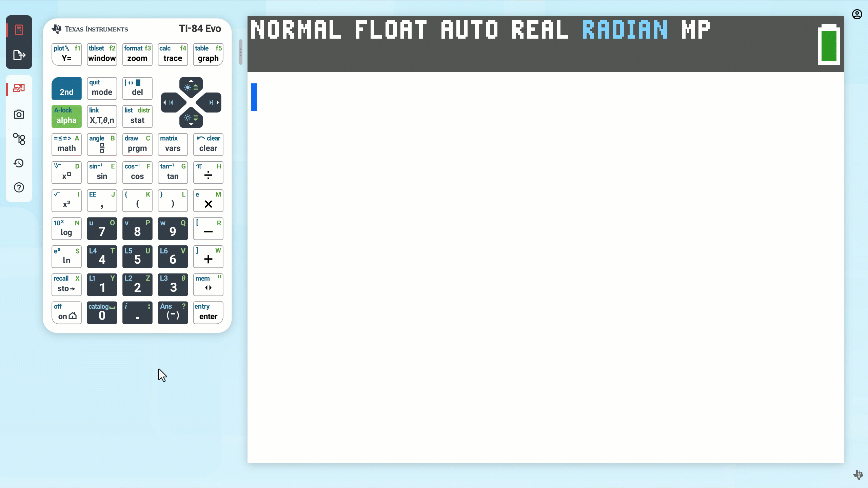Open the prgm menu key
The image size is (868, 488).
(x=137, y=145)
